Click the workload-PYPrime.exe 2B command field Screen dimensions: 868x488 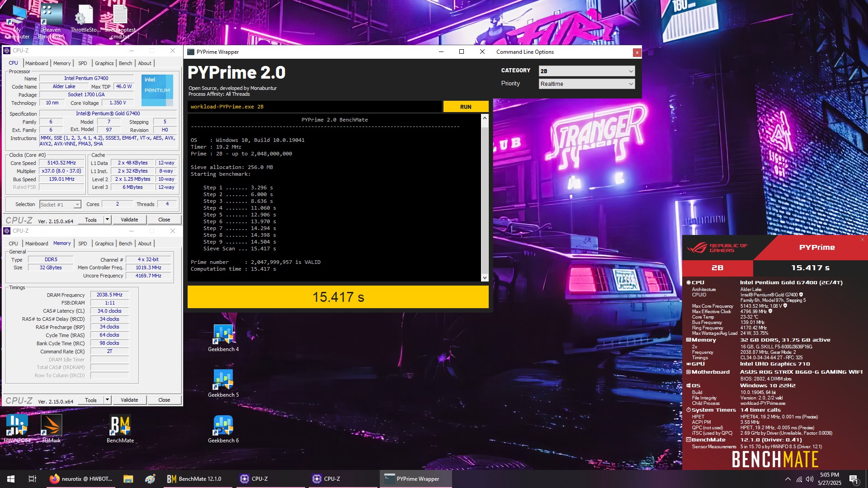[314, 107]
